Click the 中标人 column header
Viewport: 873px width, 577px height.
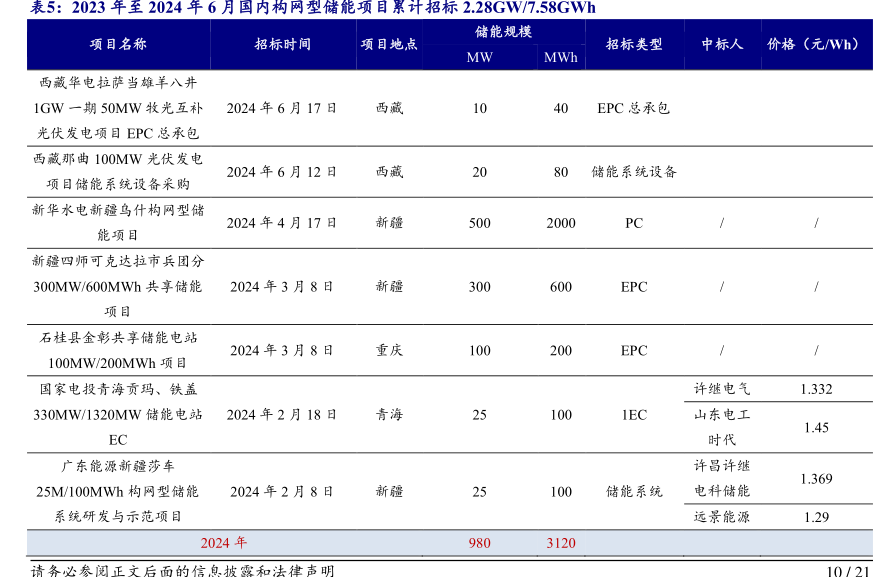tap(722, 44)
